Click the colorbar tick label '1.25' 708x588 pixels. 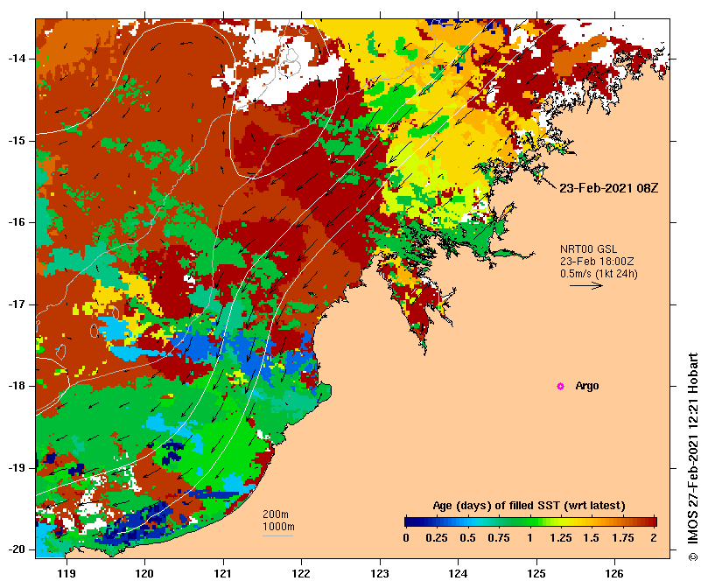pyautogui.click(x=560, y=538)
